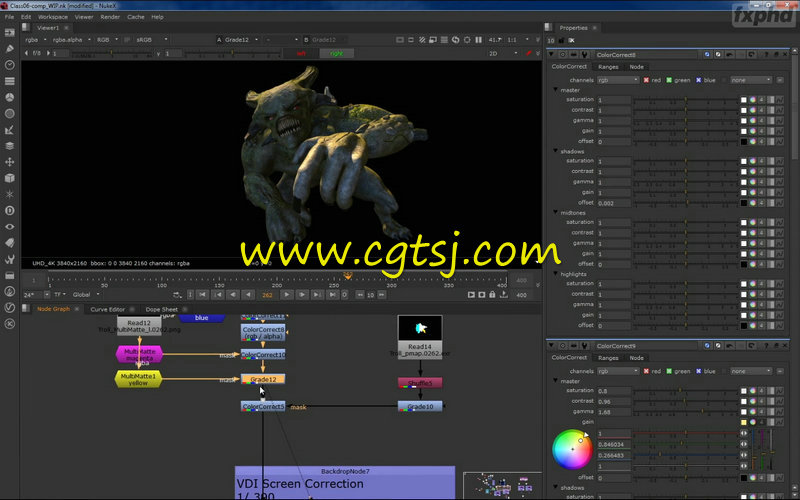This screenshot has height=500, width=800.
Task: Toggle the right stereo view button
Action: point(336,53)
